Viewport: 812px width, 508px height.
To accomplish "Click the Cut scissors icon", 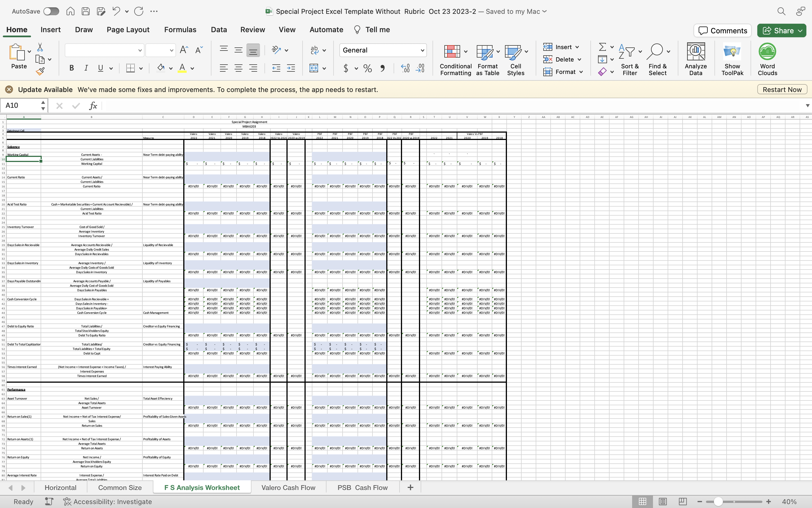I will pos(40,47).
